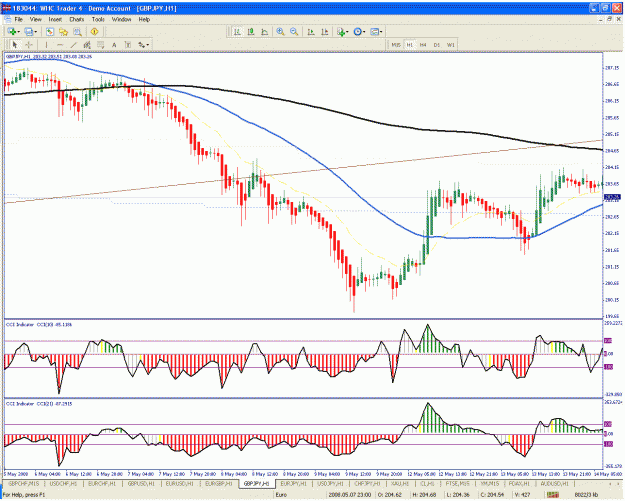Switch chart to line chart mode
This screenshot has width=625, height=501.
pyautogui.click(x=264, y=31)
